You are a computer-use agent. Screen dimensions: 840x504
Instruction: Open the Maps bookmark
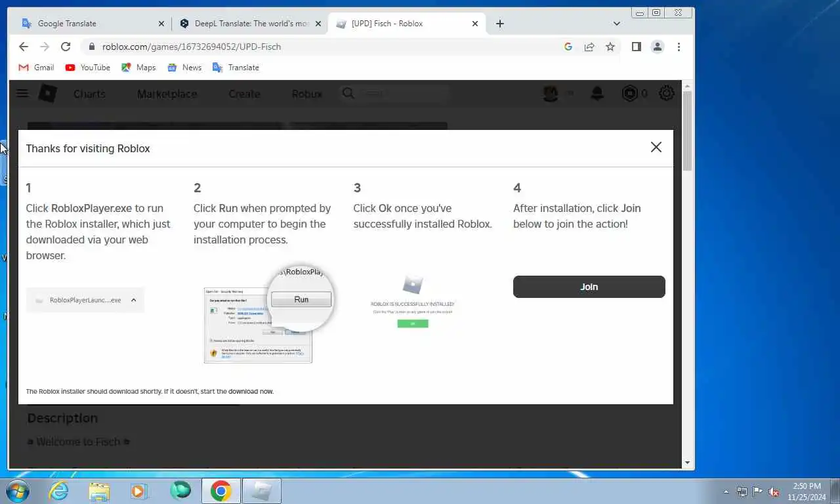pyautogui.click(x=138, y=68)
